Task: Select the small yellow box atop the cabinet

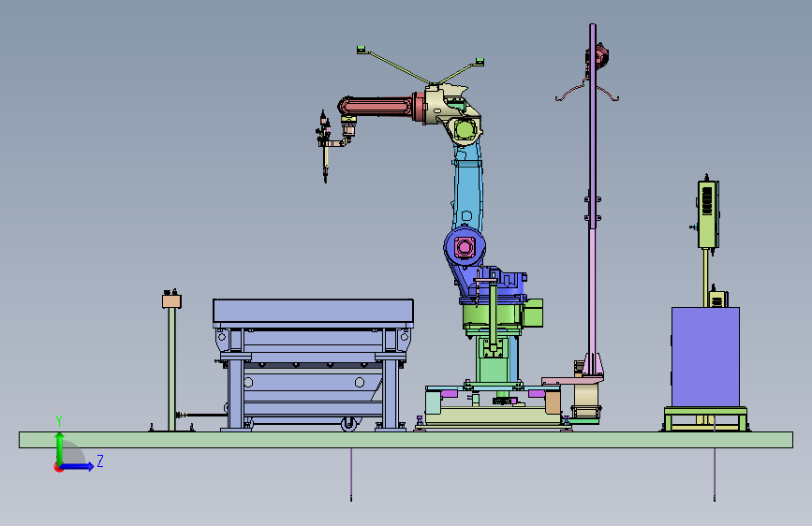Action: point(717,299)
